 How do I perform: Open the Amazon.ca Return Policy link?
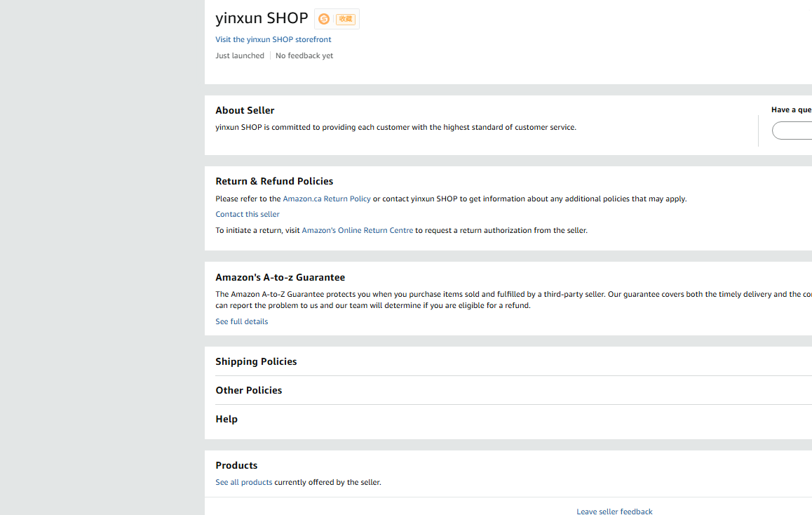[327, 199]
